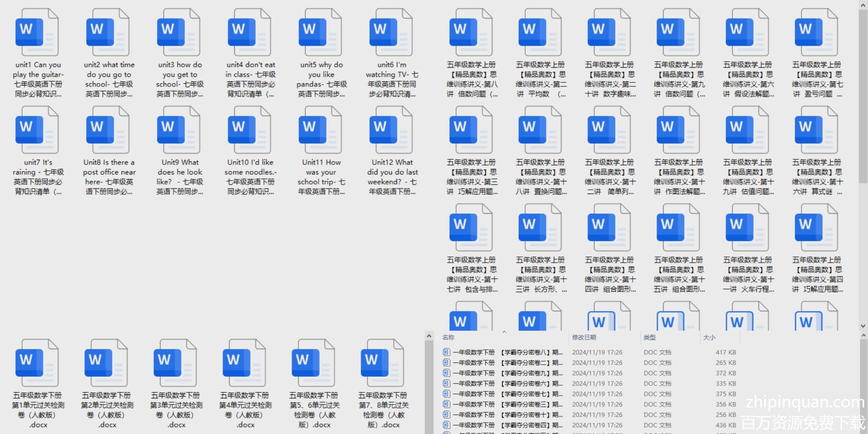The image size is (868, 434).
Task: Choose the 第四讲 巧解应用题 file icon
Action: (816, 228)
